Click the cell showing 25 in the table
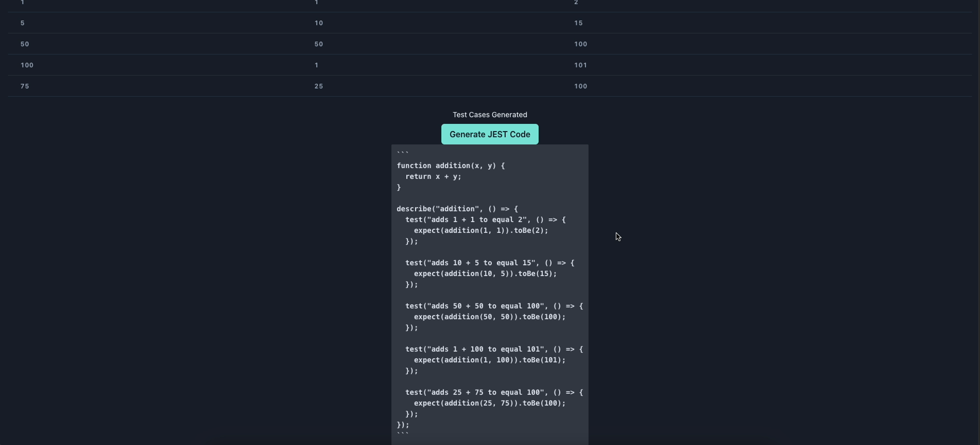The height and width of the screenshot is (445, 980). [318, 86]
